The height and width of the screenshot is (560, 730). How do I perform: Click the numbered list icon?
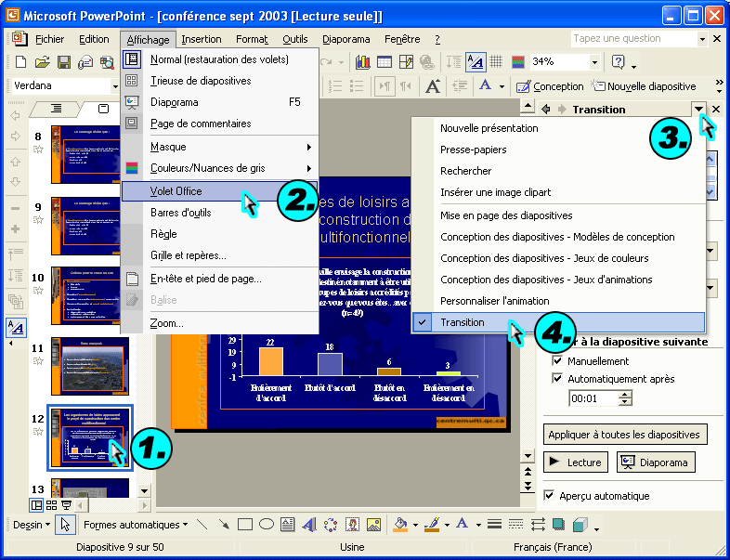point(334,86)
